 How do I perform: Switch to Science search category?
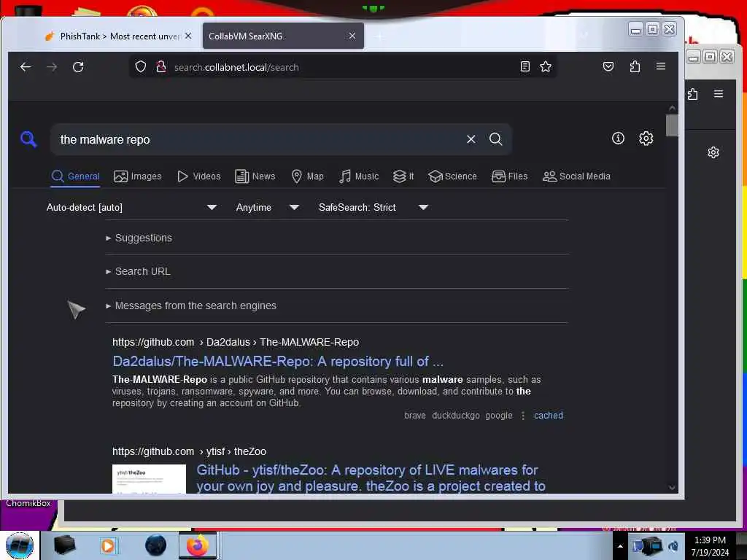tap(452, 176)
